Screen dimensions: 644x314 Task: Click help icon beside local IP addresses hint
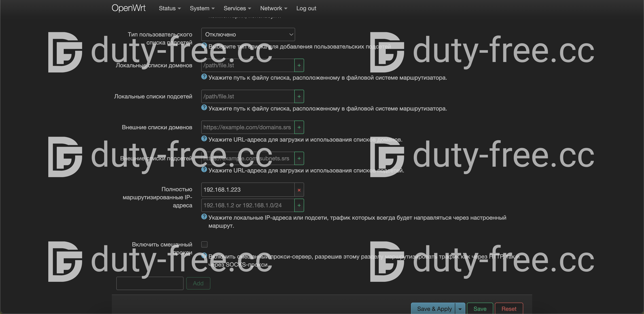204,217
